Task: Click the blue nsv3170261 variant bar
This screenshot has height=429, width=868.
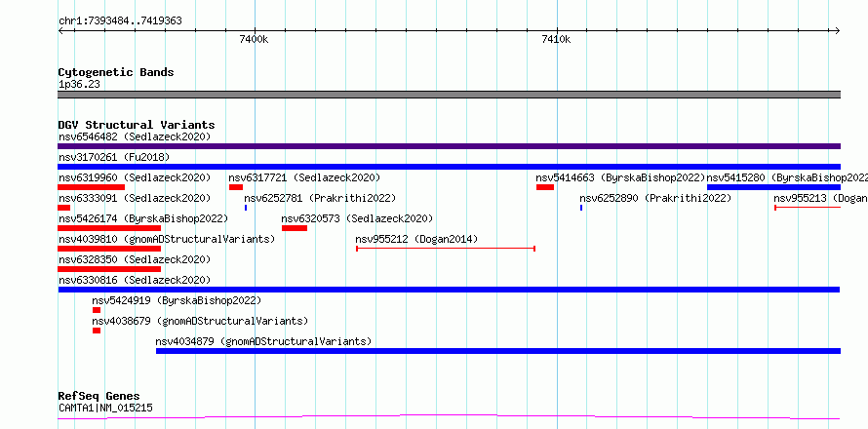Action: tap(449, 167)
